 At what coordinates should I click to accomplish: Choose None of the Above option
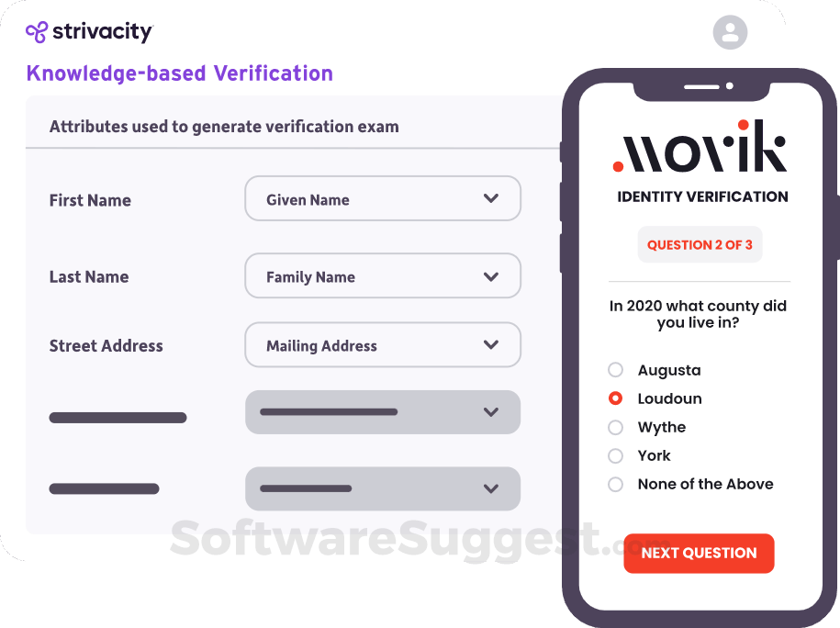click(x=615, y=484)
